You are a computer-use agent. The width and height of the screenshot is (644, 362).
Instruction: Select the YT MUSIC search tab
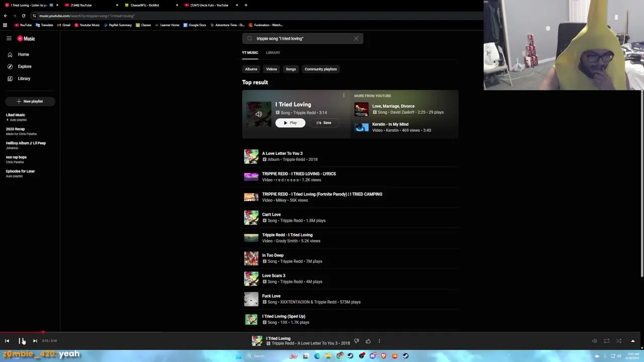coord(250,52)
